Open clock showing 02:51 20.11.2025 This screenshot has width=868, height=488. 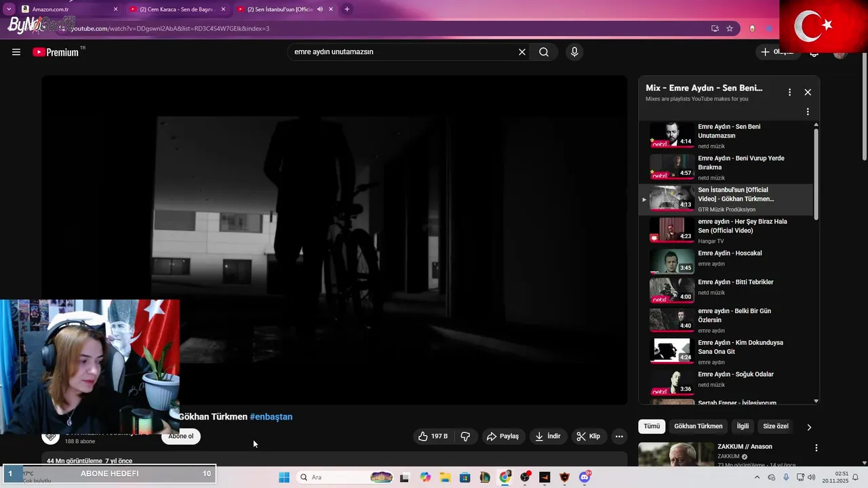(834, 477)
